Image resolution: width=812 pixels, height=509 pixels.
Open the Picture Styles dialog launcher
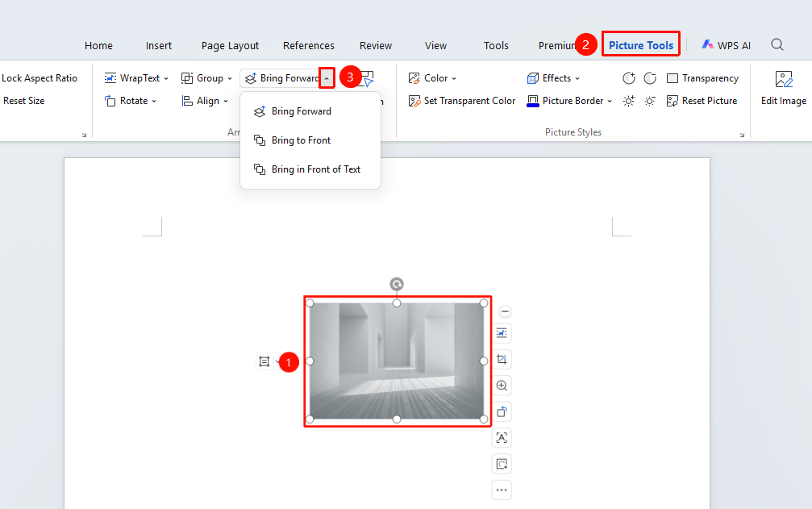tap(742, 135)
